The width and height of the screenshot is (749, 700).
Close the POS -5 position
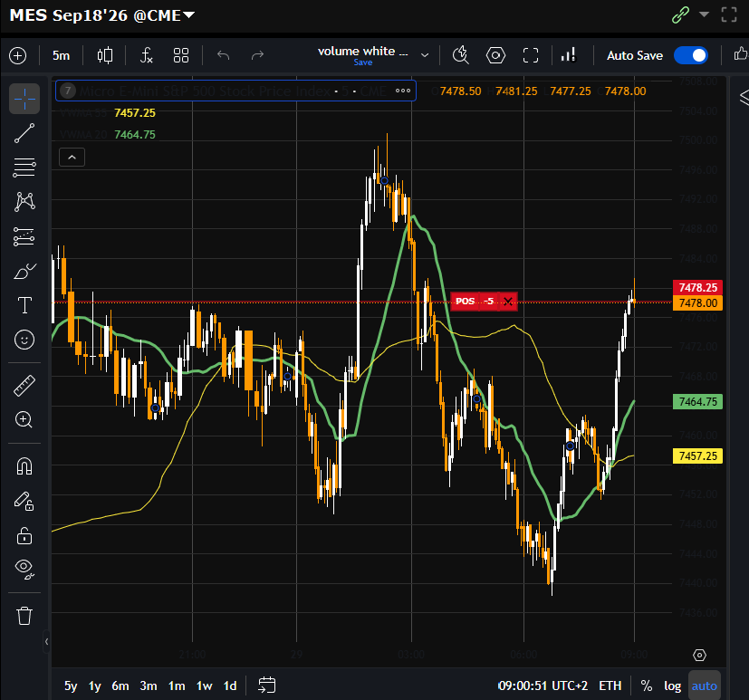(508, 302)
